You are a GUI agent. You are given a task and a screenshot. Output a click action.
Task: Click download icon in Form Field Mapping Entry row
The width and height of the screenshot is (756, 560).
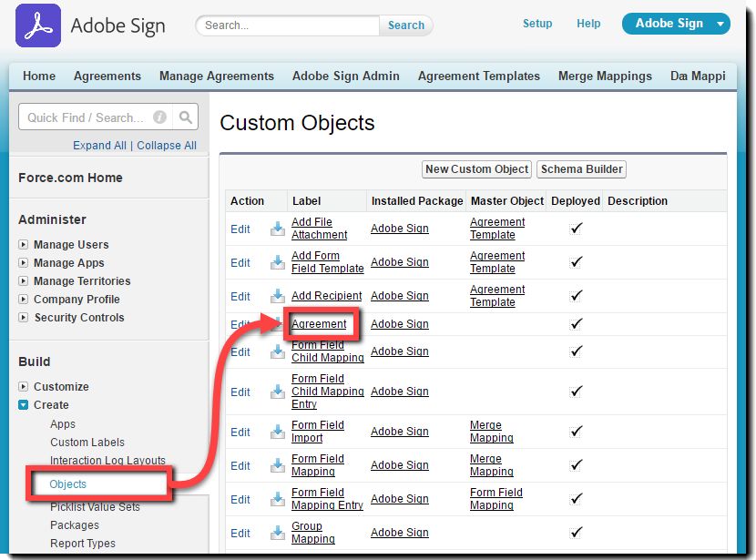click(277, 499)
